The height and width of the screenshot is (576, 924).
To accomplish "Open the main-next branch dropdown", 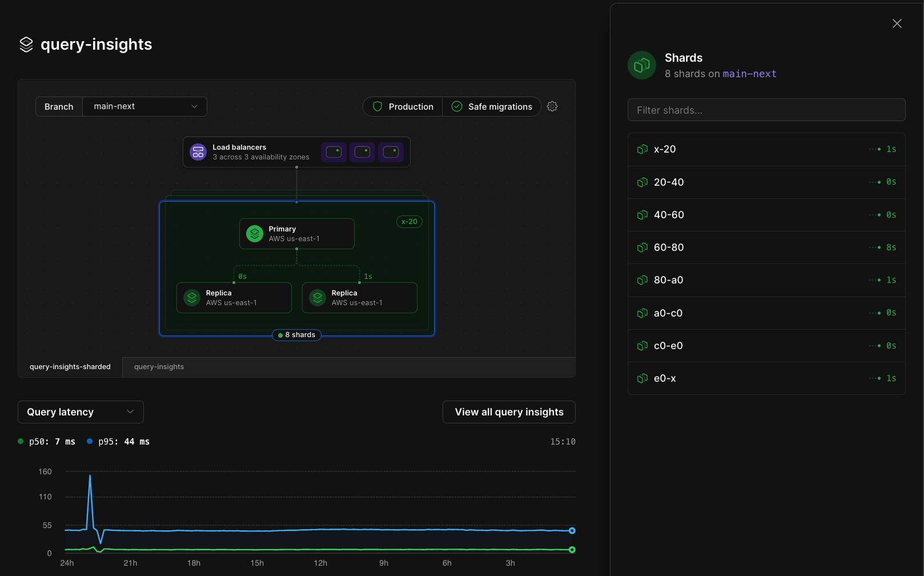I will click(x=145, y=106).
